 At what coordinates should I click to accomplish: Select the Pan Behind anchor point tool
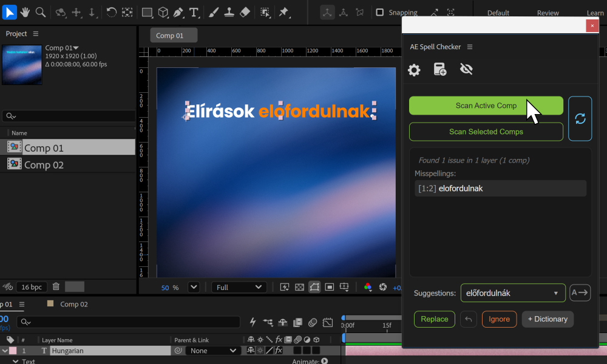[127, 12]
